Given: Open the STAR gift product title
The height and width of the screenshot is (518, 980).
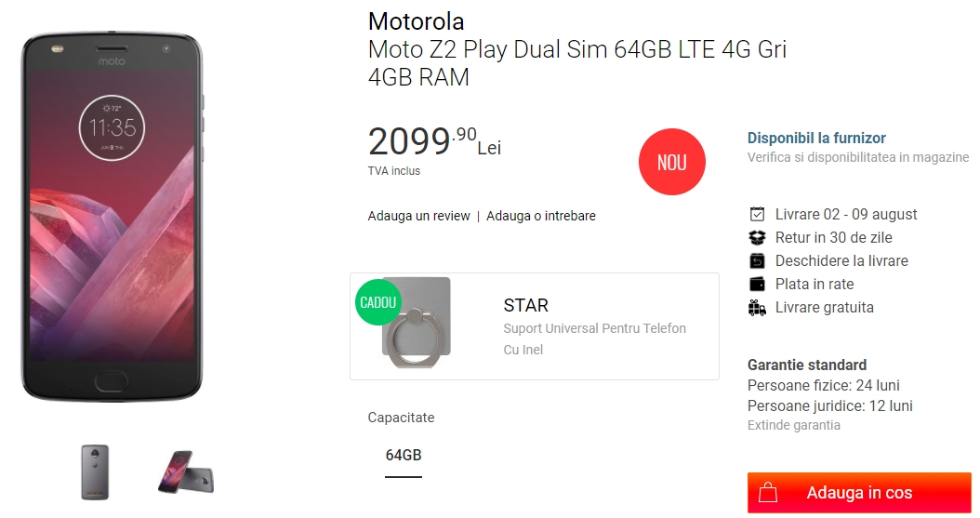Looking at the screenshot, I should point(525,305).
